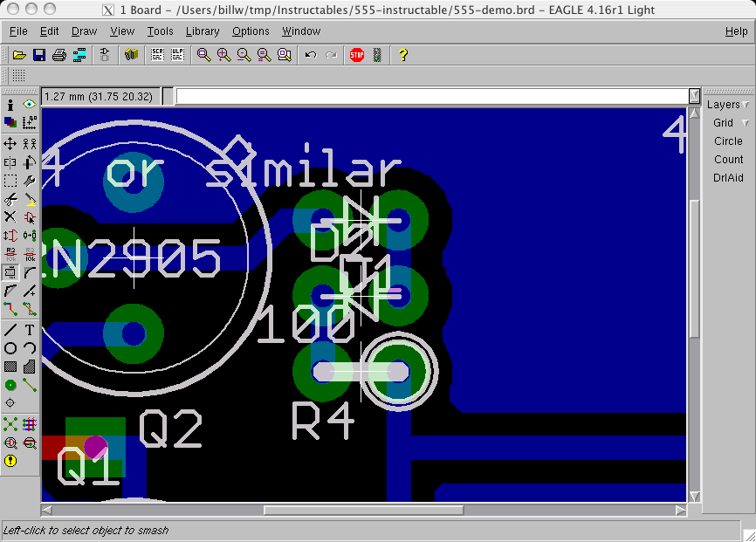Select the Replace tool
Viewport: 756px width, 542px height.
pyautogui.click(x=30, y=236)
